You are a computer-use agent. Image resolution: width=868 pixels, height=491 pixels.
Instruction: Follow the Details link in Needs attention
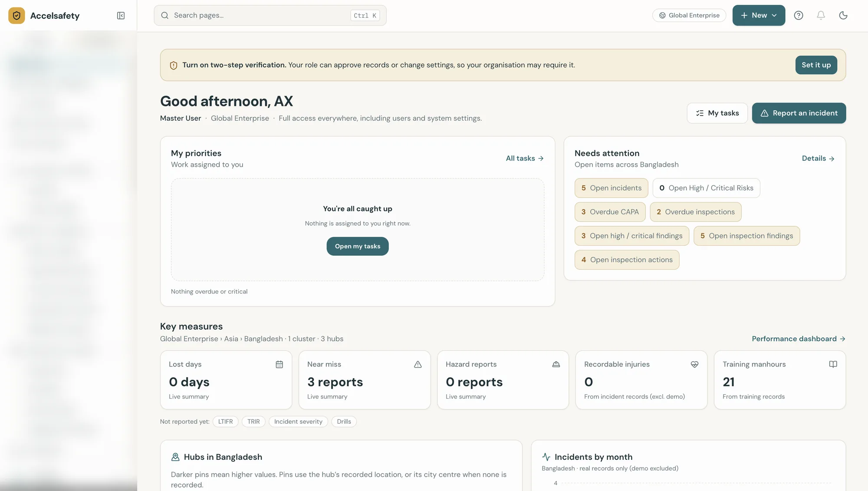point(818,158)
